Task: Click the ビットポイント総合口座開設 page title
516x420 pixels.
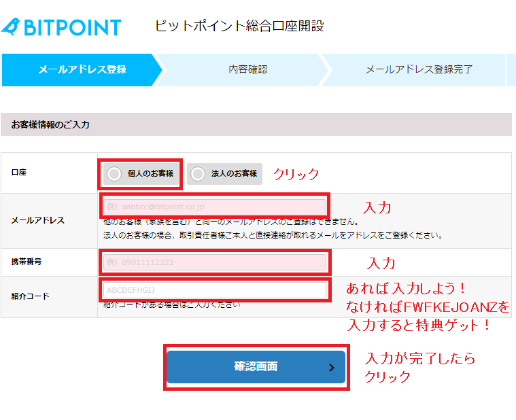Action: point(239,27)
